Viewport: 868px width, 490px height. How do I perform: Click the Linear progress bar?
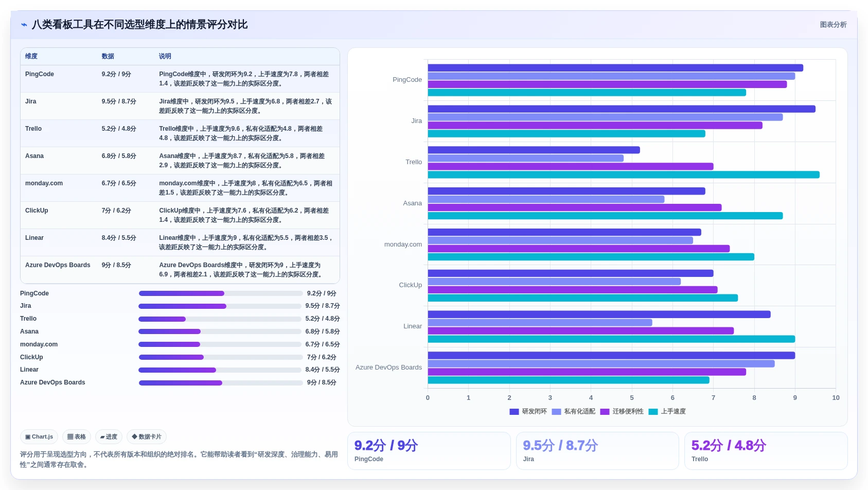(220, 370)
